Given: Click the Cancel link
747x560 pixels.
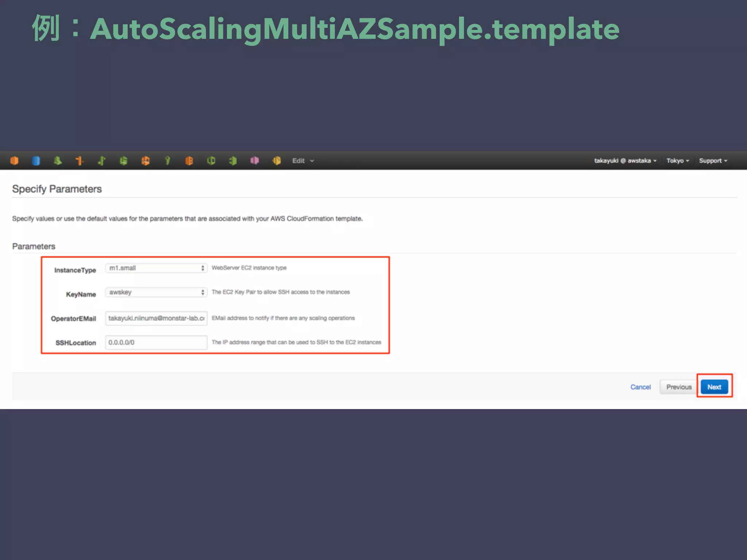Looking at the screenshot, I should (640, 387).
